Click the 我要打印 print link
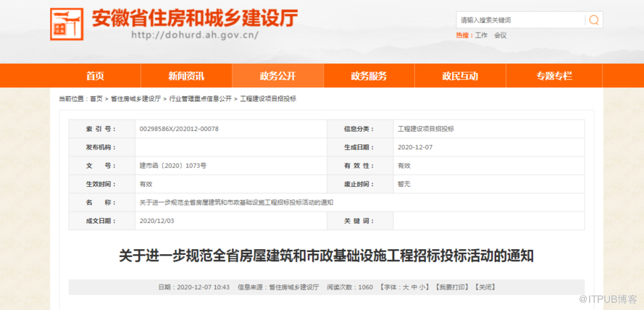Viewport: 644px width, 310px height. tap(453, 288)
